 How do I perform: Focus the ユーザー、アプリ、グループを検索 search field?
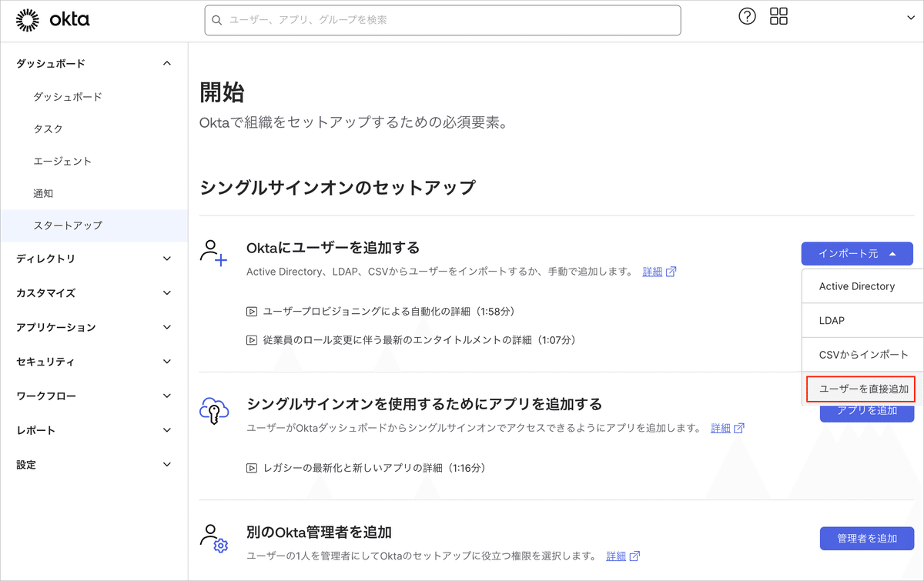[x=443, y=20]
